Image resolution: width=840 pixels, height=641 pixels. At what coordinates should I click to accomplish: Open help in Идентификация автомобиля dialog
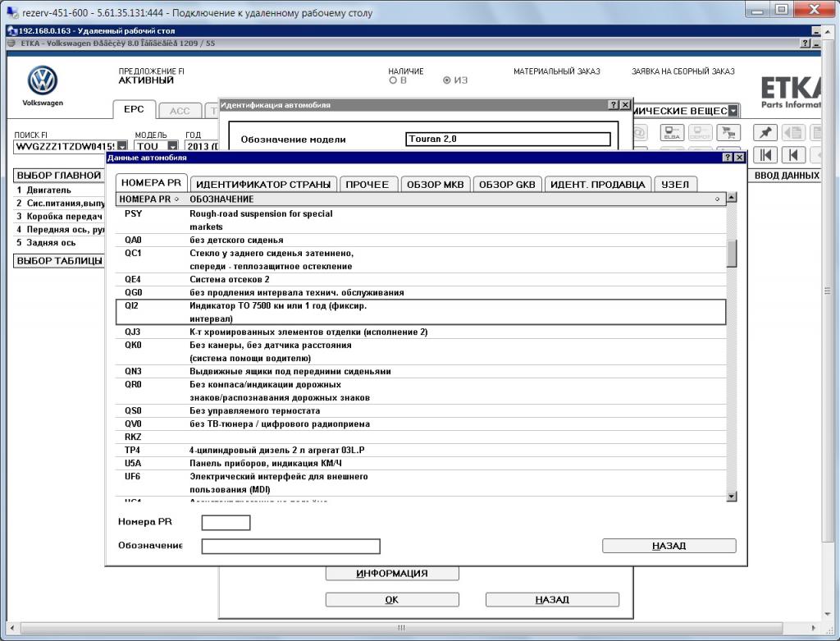click(614, 104)
